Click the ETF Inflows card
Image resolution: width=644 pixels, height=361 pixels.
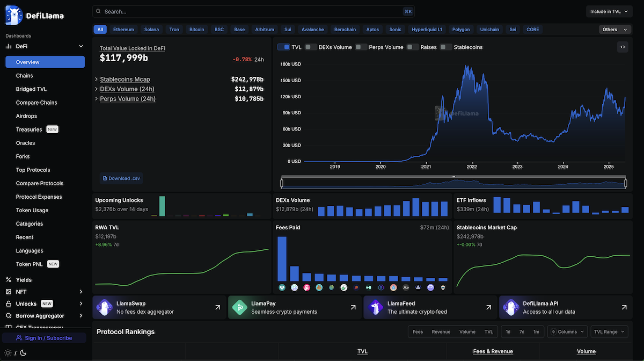pos(543,205)
